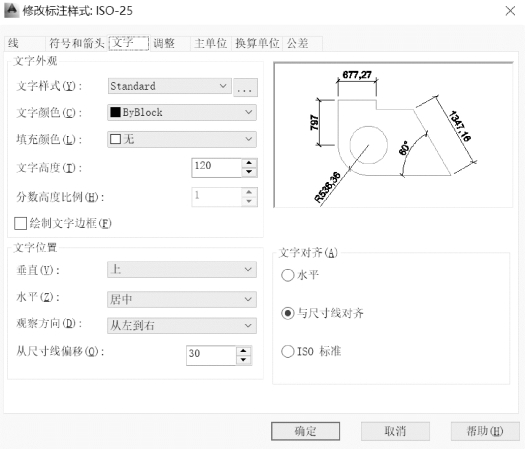Open the 填充颜色 dropdown list
This screenshot has width=525, height=449.
182,139
